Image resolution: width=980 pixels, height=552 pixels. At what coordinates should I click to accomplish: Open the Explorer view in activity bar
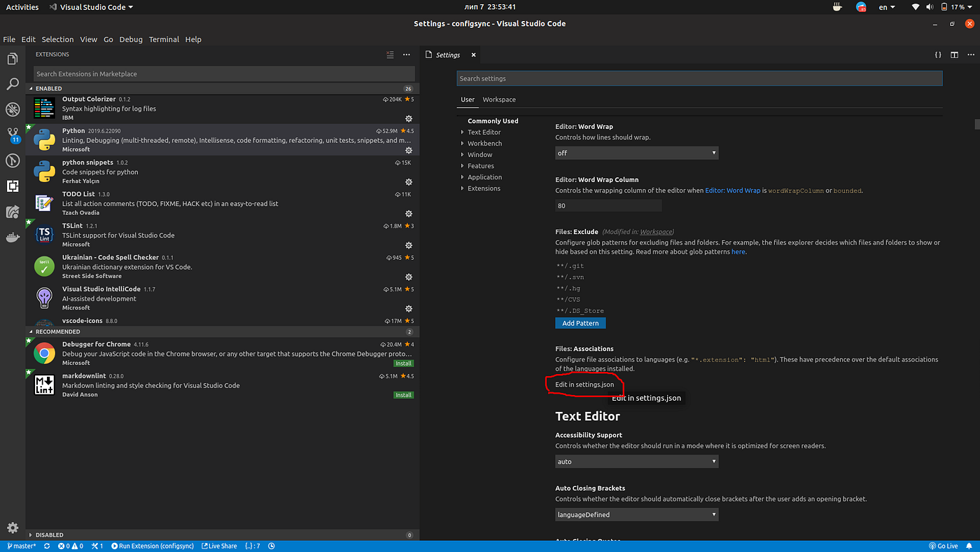[12, 60]
